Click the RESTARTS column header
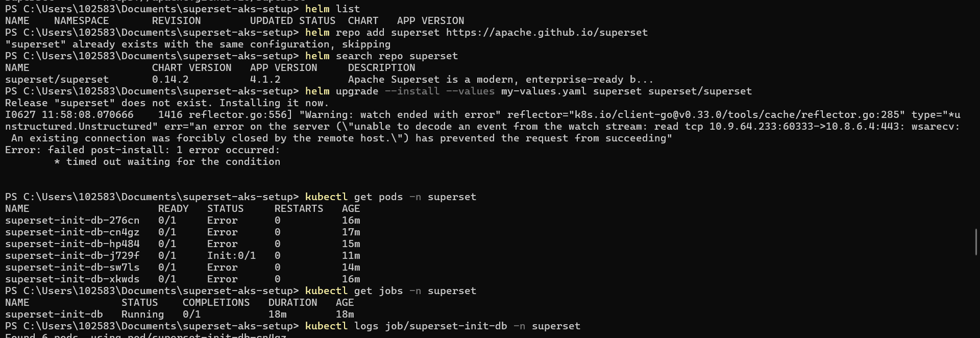The height and width of the screenshot is (338, 980). click(x=299, y=209)
